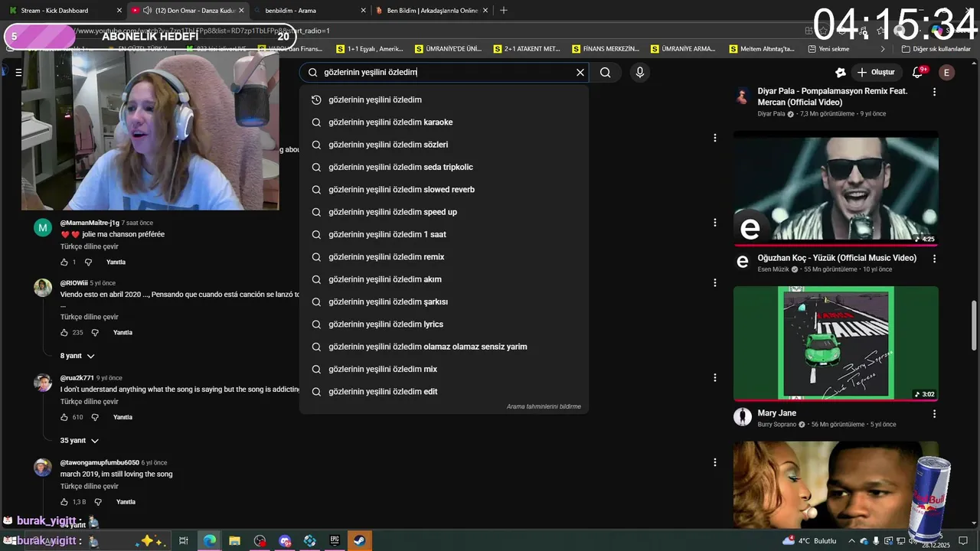This screenshot has width=980, height=551.
Task: Open the Diyar Pala Pompalamasyon Remix title
Action: tap(832, 96)
